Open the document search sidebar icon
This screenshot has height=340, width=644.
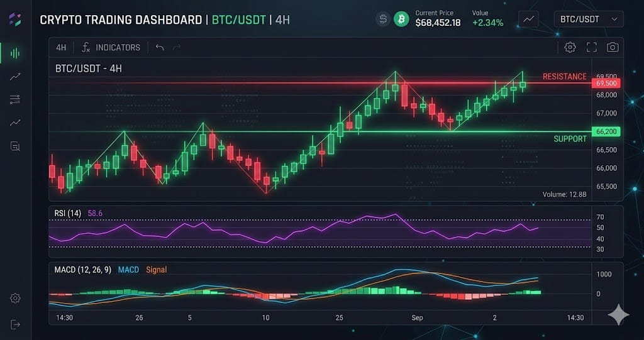click(x=15, y=146)
